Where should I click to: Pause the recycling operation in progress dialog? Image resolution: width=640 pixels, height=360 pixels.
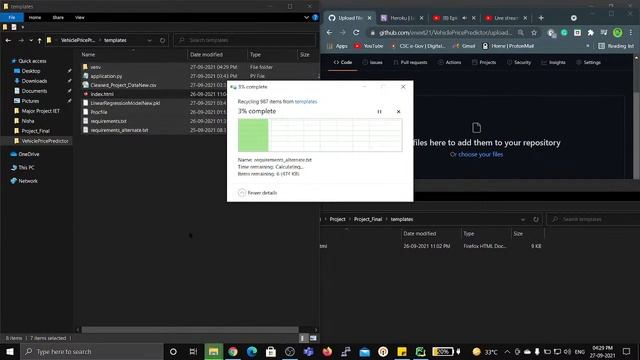[x=379, y=111]
